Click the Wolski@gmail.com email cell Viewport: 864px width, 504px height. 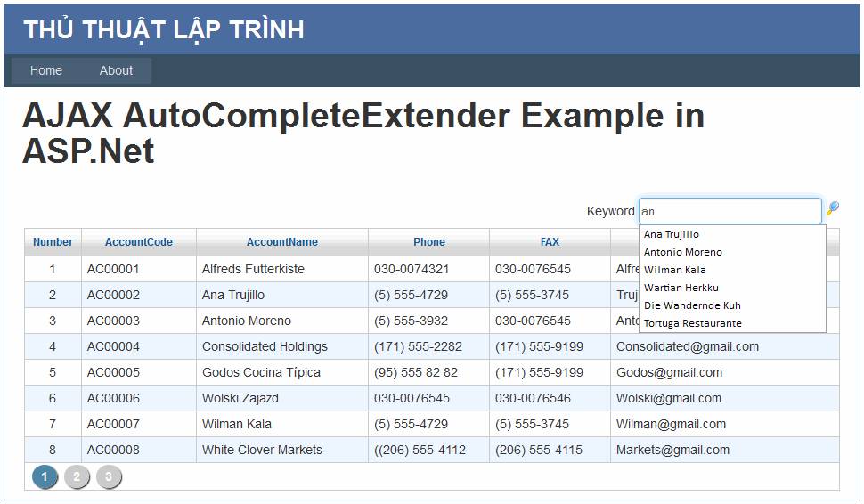click(x=725, y=398)
